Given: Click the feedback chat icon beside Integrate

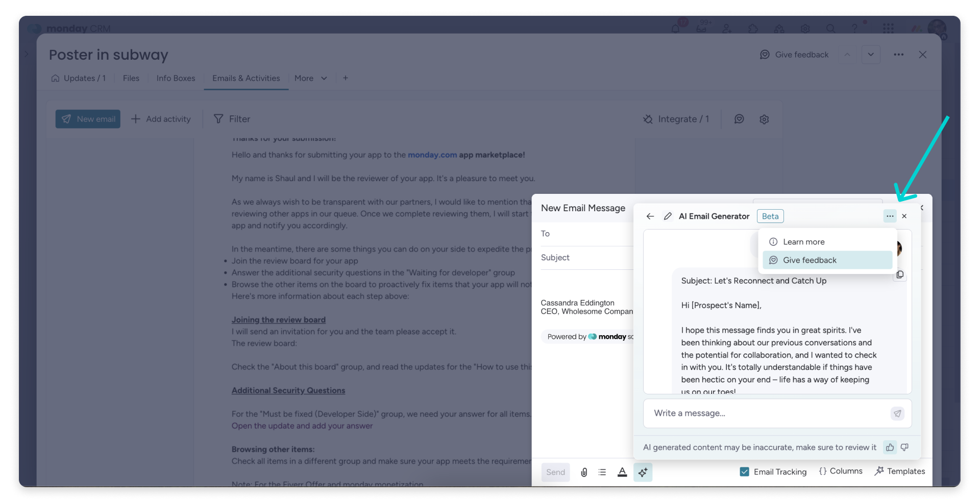Looking at the screenshot, I should [739, 119].
